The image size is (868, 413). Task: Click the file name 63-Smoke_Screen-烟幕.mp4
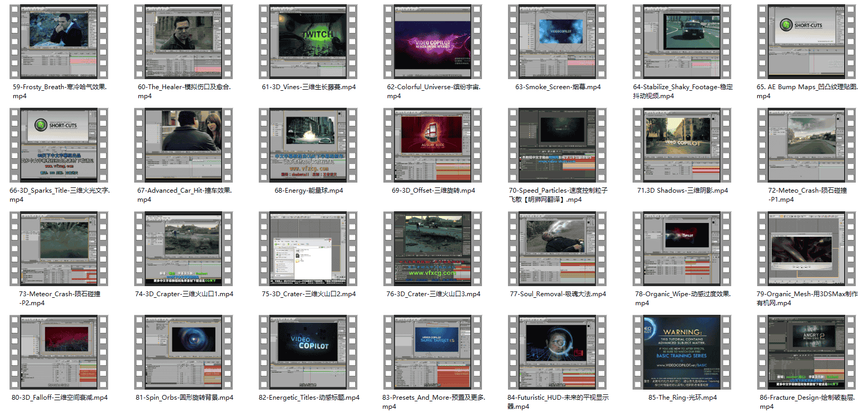pos(558,87)
